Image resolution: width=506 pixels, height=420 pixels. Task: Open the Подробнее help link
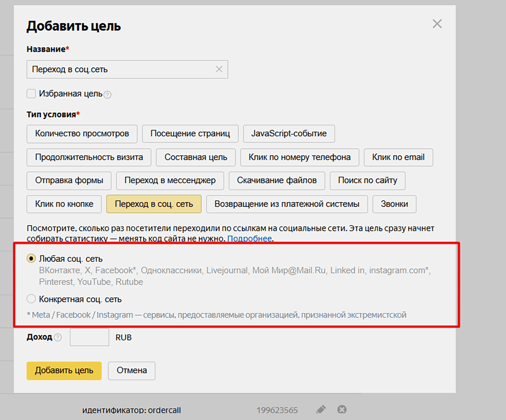pos(249,239)
